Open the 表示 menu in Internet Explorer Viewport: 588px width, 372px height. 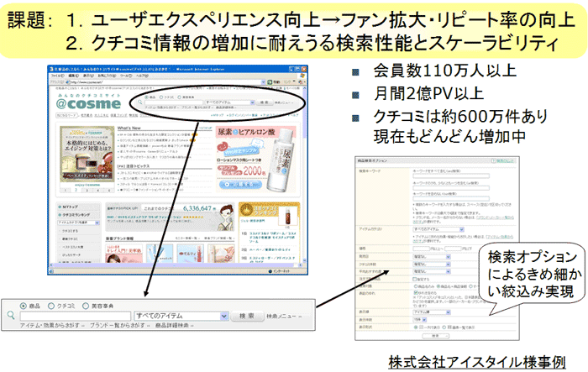(x=88, y=76)
